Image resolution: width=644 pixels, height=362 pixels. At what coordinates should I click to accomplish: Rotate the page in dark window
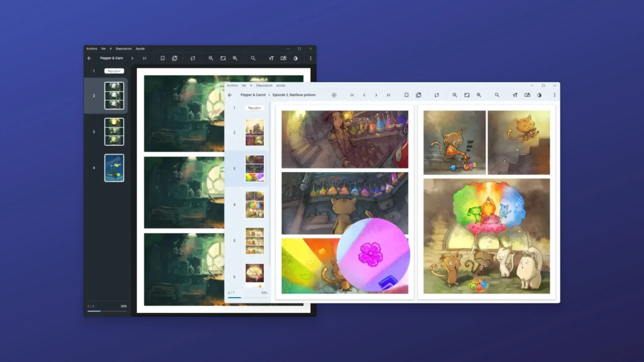(193, 58)
